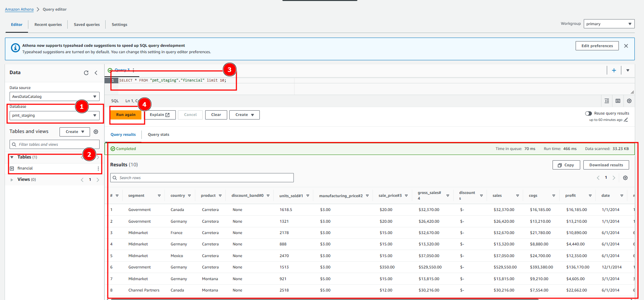Dismiss the typeahead info banner
644x300 pixels.
point(626,46)
